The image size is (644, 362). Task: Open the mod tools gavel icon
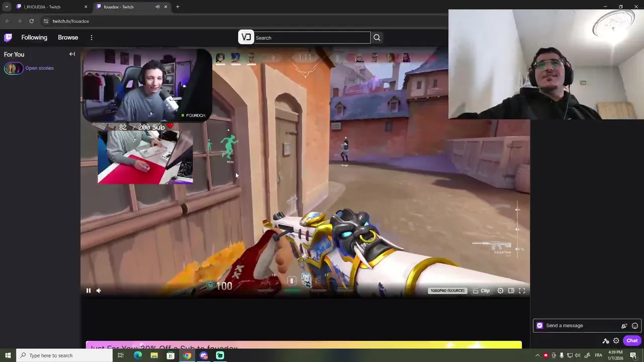tap(606, 341)
